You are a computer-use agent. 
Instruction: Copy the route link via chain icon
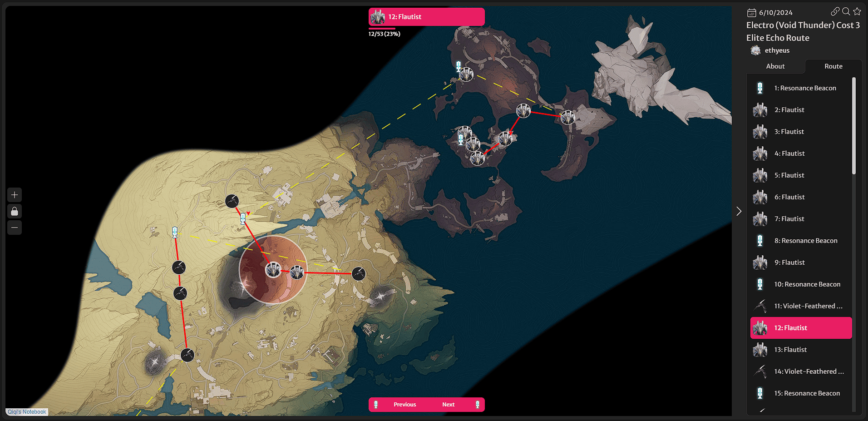(835, 11)
